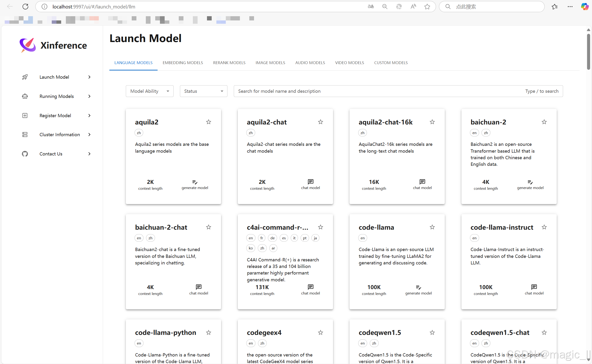Click the page vertical scrollbar thumb

point(588,52)
